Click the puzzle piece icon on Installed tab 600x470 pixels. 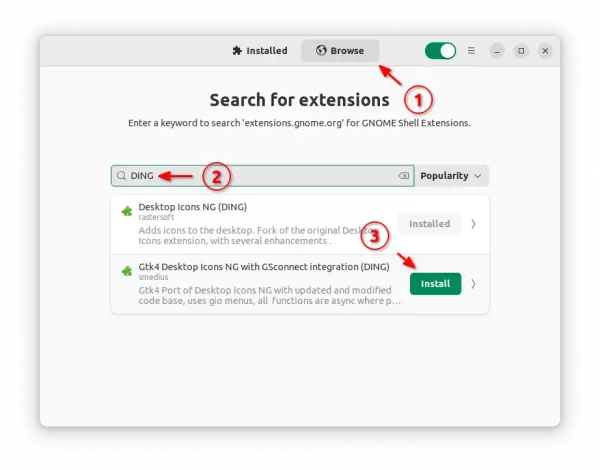pyautogui.click(x=237, y=51)
